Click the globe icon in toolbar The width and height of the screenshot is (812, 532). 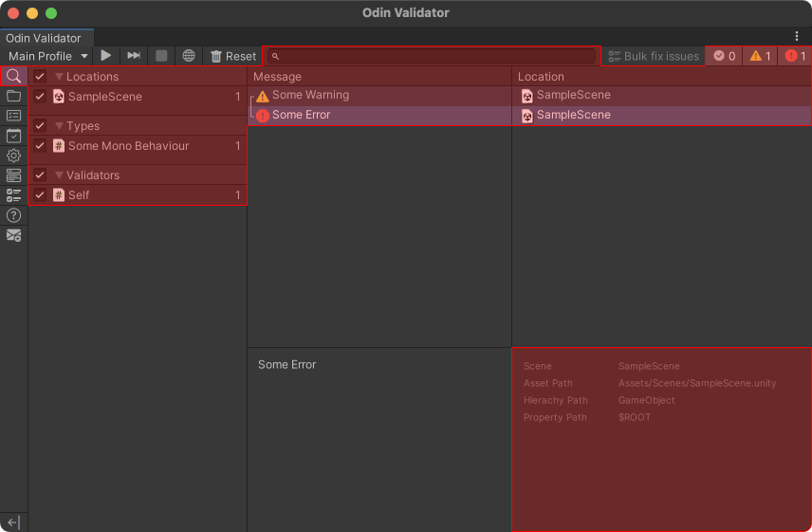tap(189, 56)
